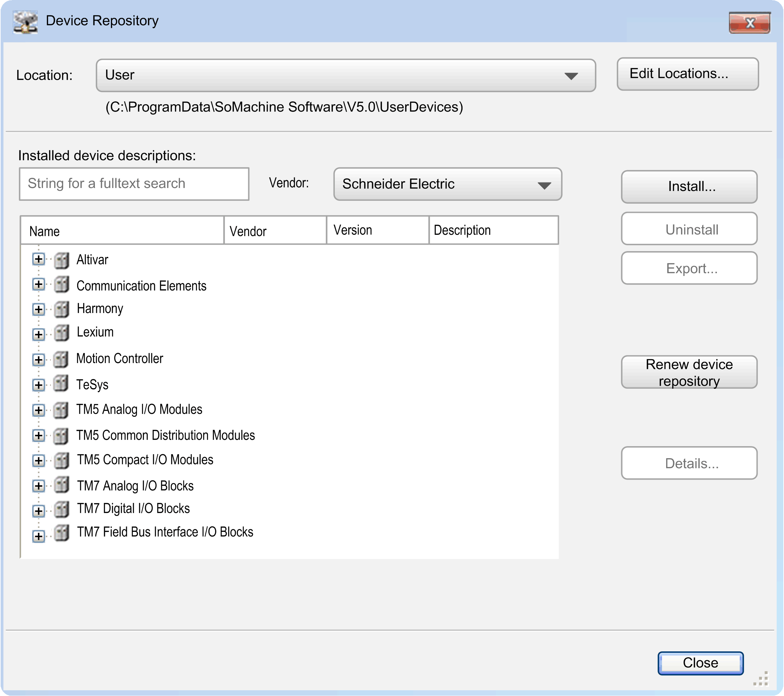784x696 pixels.
Task: Click the Details button
Action: coord(689,463)
